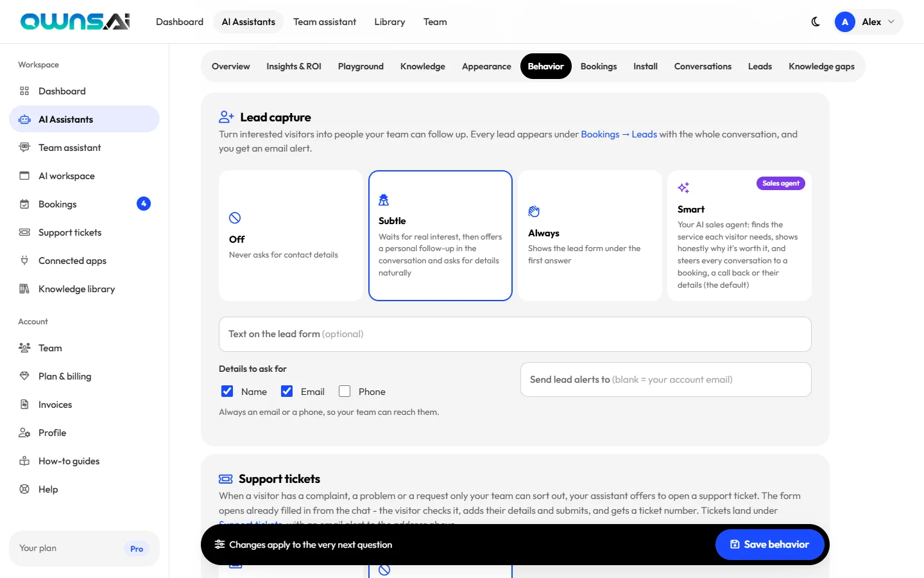The width and height of the screenshot is (924, 578).
Task: Select the Off lead capture option
Action: [291, 236]
